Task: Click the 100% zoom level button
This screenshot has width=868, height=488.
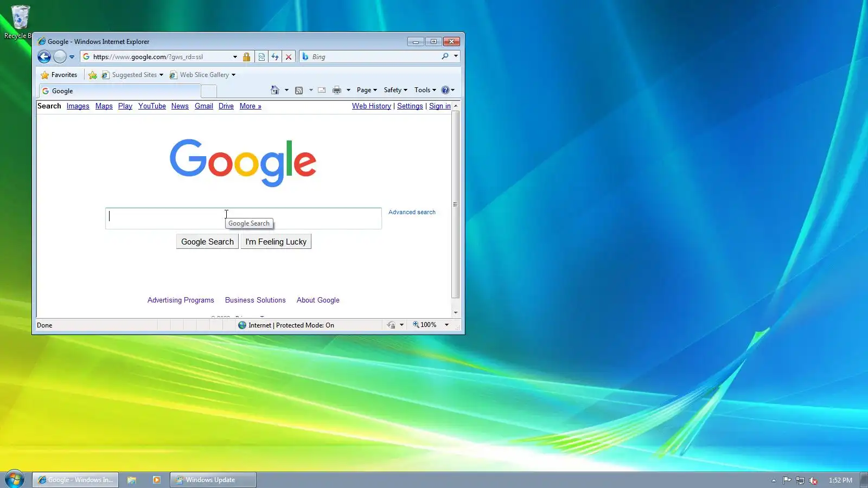Action: tap(425, 325)
